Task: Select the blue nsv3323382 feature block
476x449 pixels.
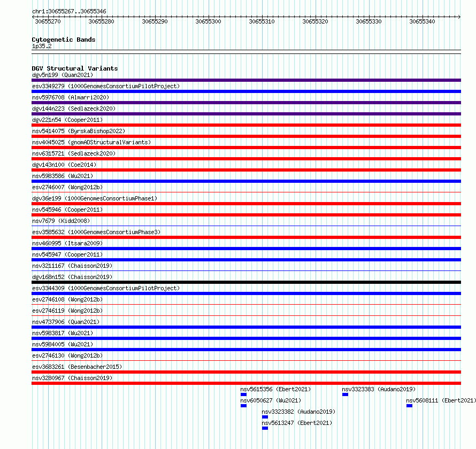Action: tap(265, 417)
